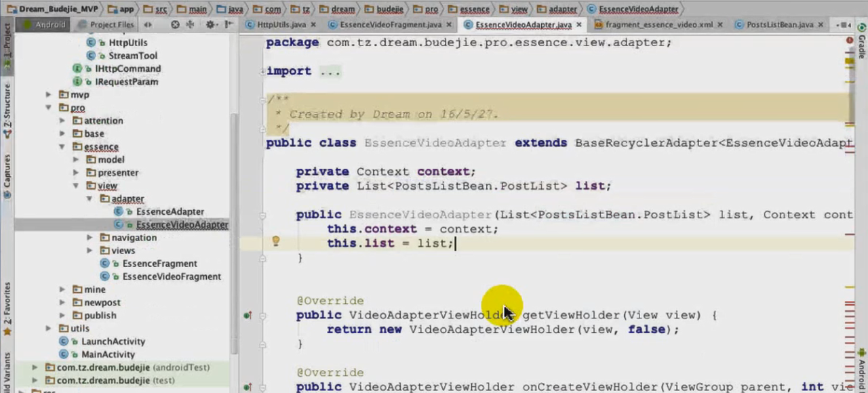Screen dimensions: 868x393
Task: Expand the model package
Action: (x=75, y=160)
